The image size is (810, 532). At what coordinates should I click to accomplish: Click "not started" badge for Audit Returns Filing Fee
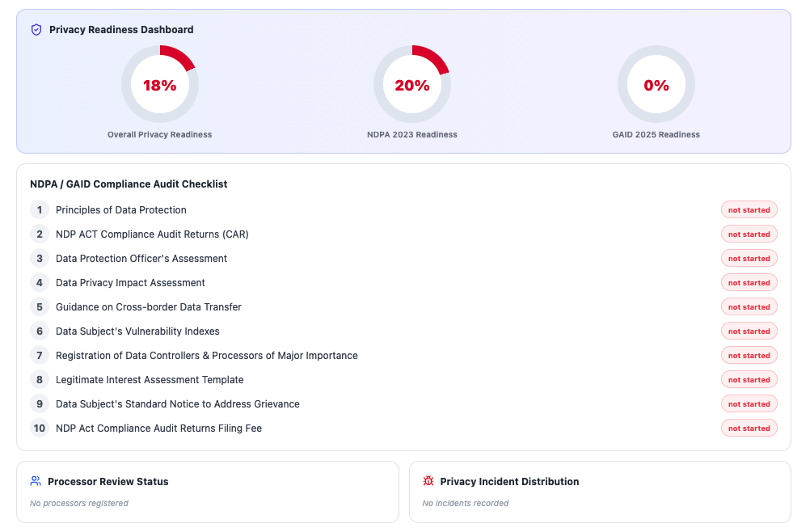coord(749,429)
